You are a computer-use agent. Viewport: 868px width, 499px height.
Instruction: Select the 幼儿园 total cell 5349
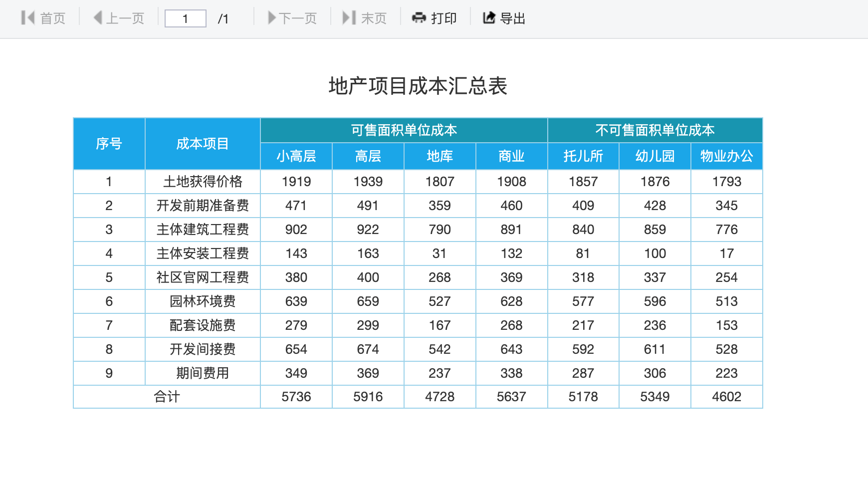click(x=654, y=397)
